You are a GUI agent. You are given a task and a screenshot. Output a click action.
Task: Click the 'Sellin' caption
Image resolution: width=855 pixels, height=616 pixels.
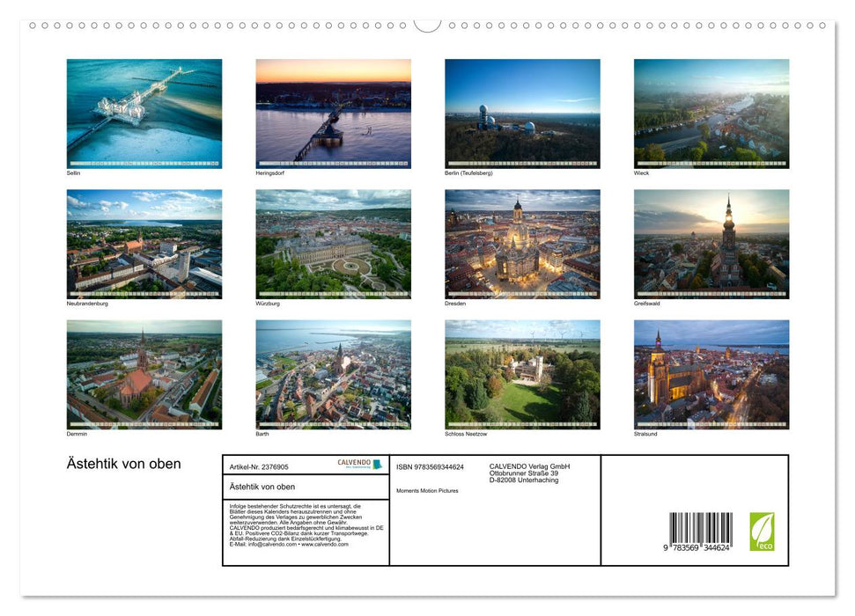click(73, 172)
